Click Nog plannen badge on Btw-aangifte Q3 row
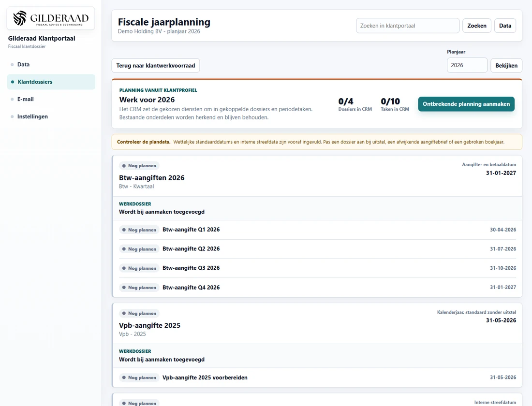The width and height of the screenshot is (532, 406). (139, 268)
